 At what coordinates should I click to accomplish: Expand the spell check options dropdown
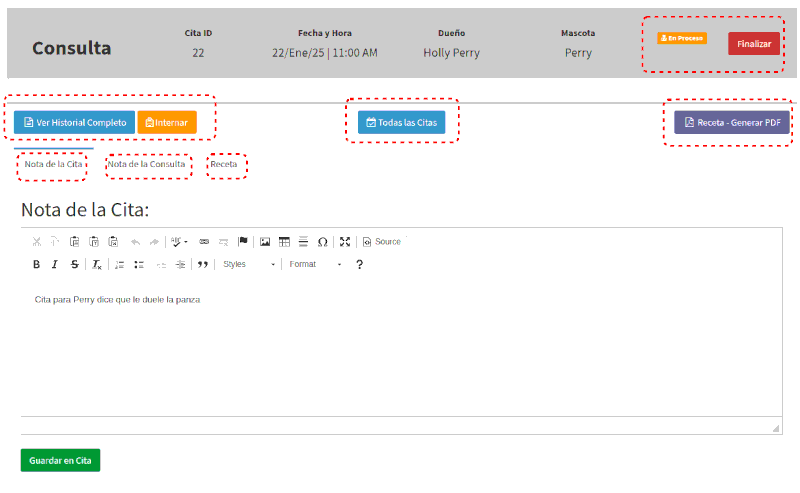185,242
